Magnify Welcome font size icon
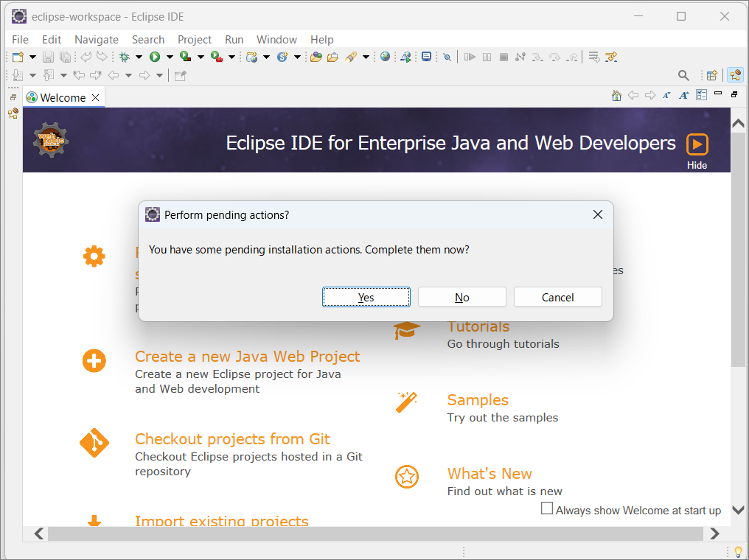The image size is (749, 560). [683, 95]
